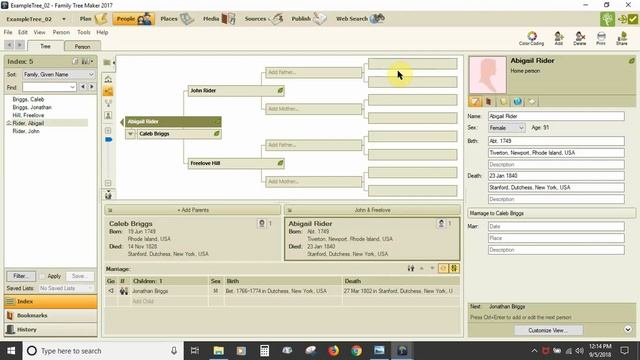Click the zoom out minus icon

tap(108, 183)
